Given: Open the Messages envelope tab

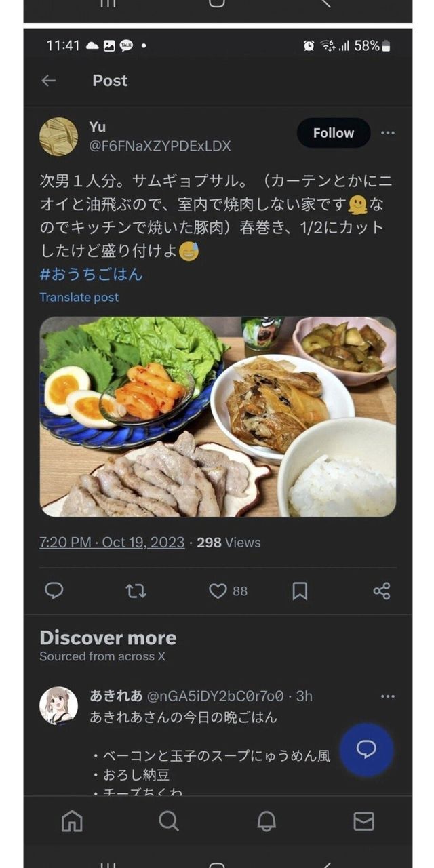Looking at the screenshot, I should point(363,821).
